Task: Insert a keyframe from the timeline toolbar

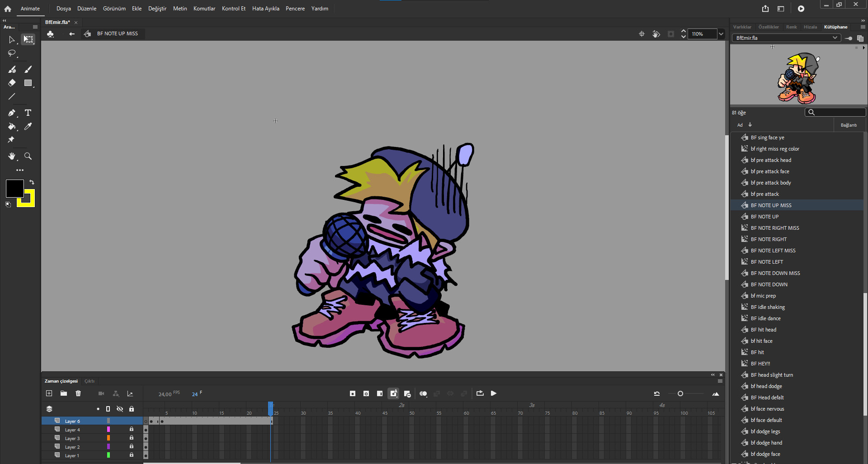Action: pyautogui.click(x=353, y=393)
